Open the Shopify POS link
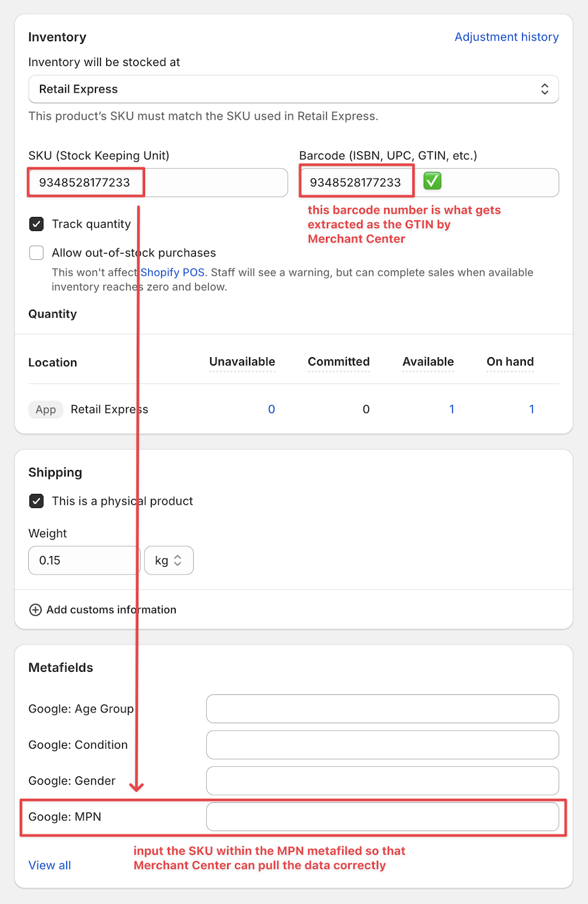 click(x=172, y=272)
